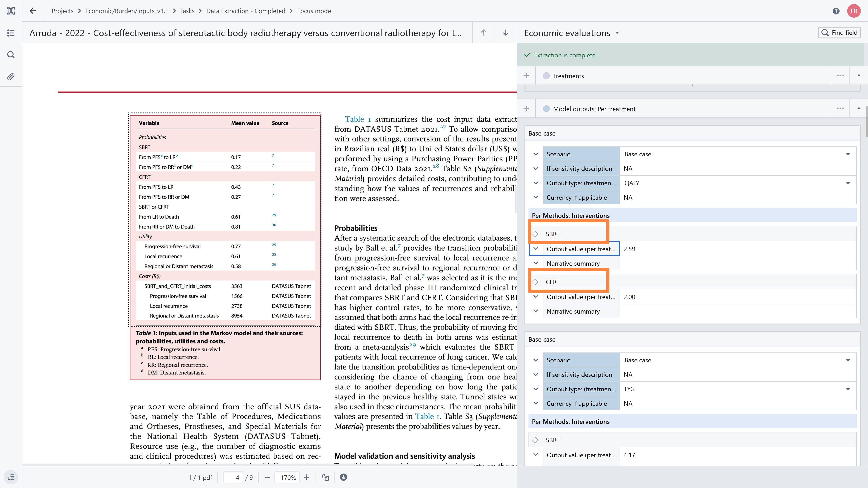
Task: Click the PDF page number field
Action: tap(233, 478)
